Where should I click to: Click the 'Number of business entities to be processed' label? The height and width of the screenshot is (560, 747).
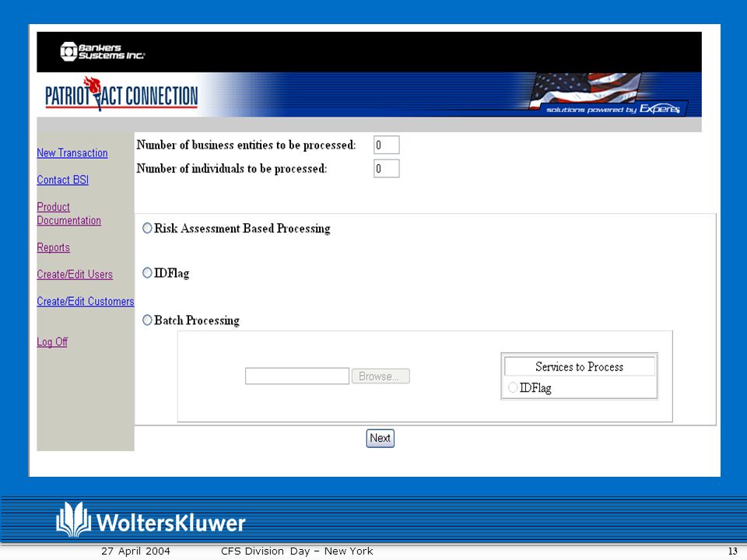[x=246, y=145]
